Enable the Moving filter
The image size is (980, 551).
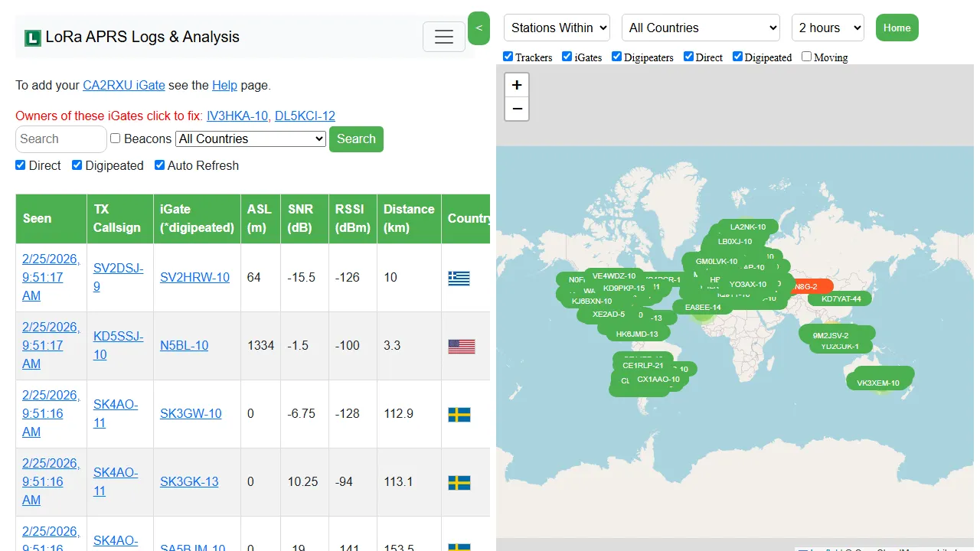tap(806, 56)
